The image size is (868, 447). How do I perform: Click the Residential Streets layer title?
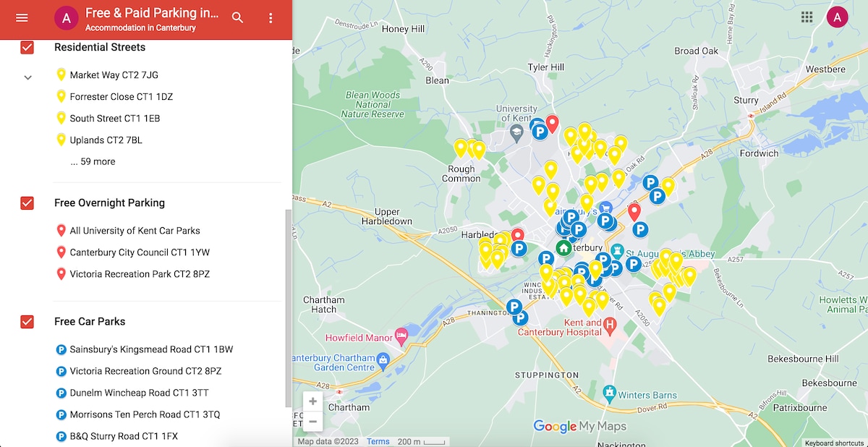tap(100, 47)
